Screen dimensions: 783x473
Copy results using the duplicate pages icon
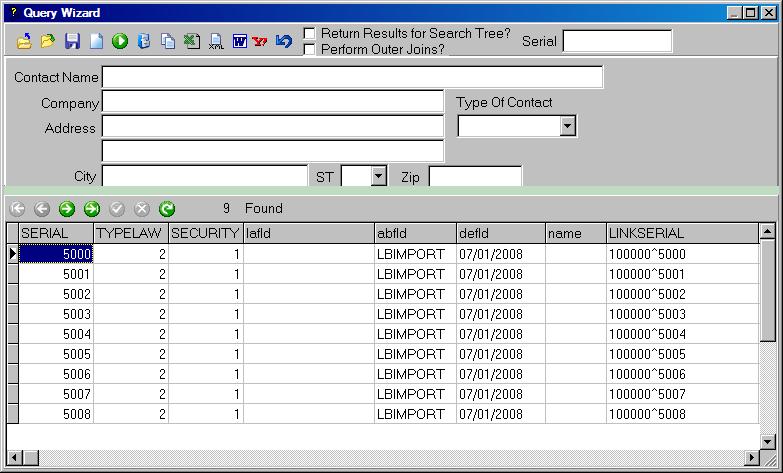pyautogui.click(x=168, y=41)
